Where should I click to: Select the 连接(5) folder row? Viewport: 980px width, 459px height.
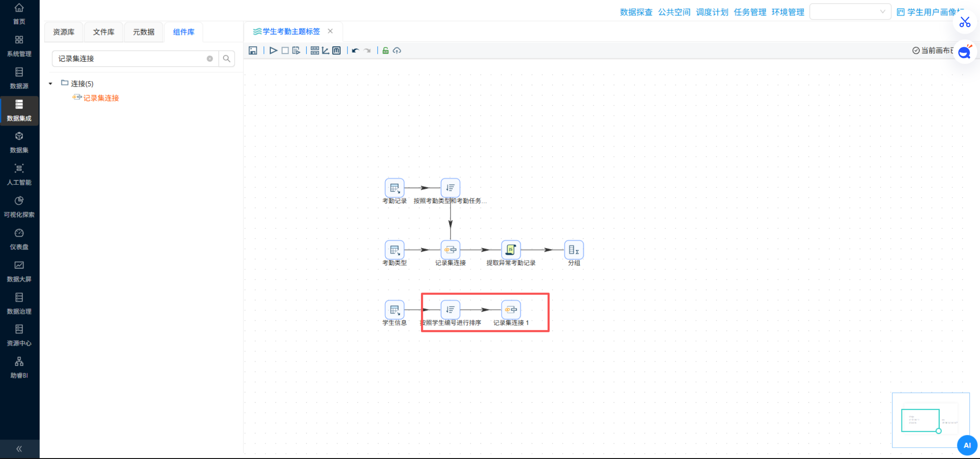click(77, 83)
